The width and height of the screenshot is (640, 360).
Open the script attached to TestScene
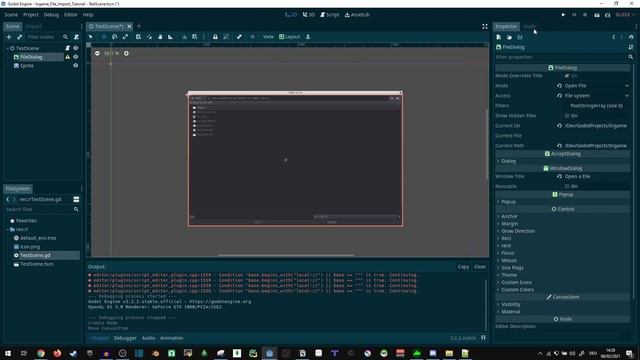point(68,48)
